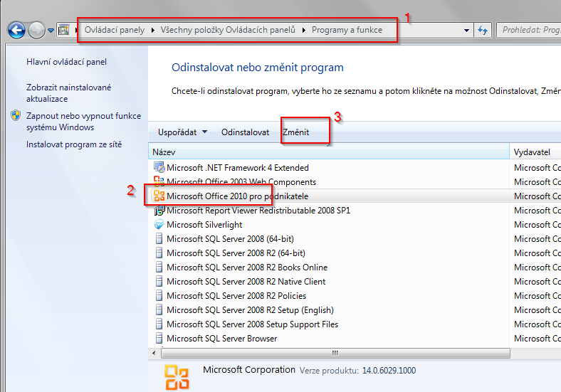Click publisher cell of Microsoft Silverlight row

tap(537, 225)
